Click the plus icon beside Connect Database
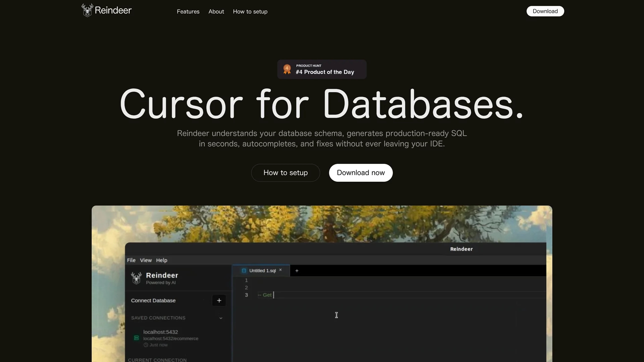The image size is (644, 362). pyautogui.click(x=219, y=300)
